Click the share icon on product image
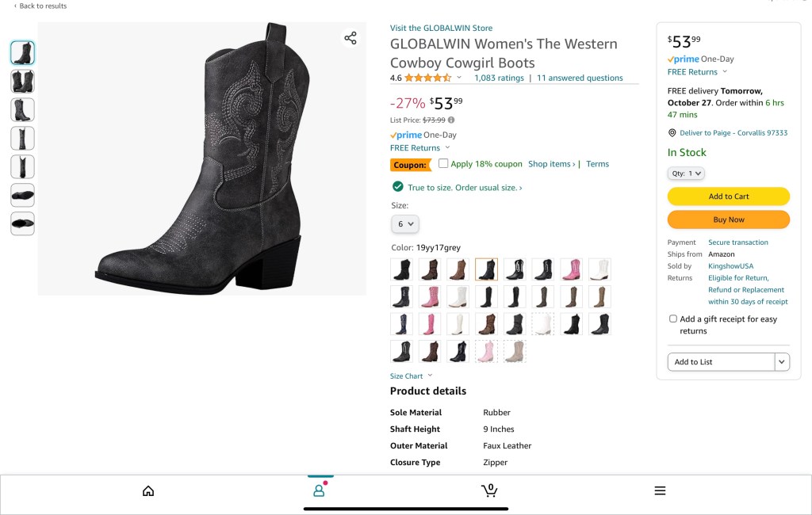 (x=350, y=38)
